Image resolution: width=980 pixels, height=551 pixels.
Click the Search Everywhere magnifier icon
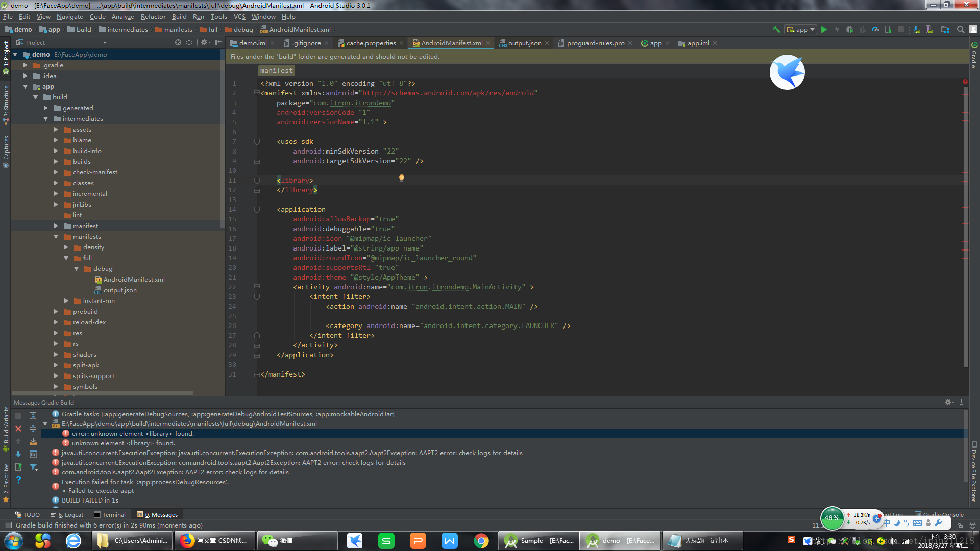[961, 30]
